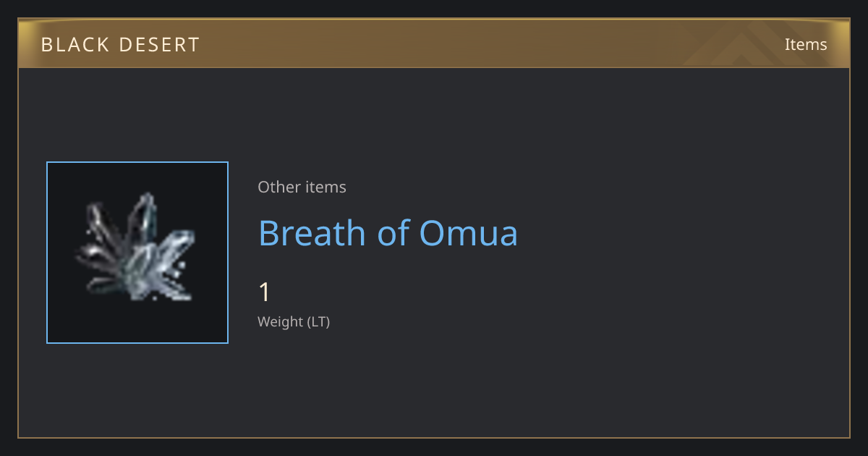Open the Items section label
Screen dimensions: 868x456
pos(806,44)
